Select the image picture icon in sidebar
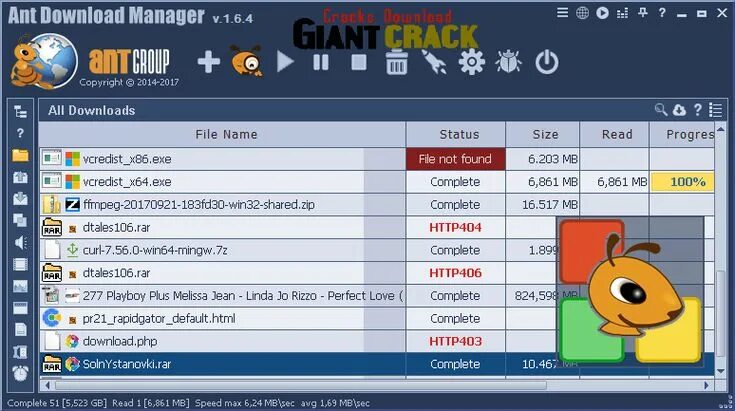 click(x=20, y=286)
